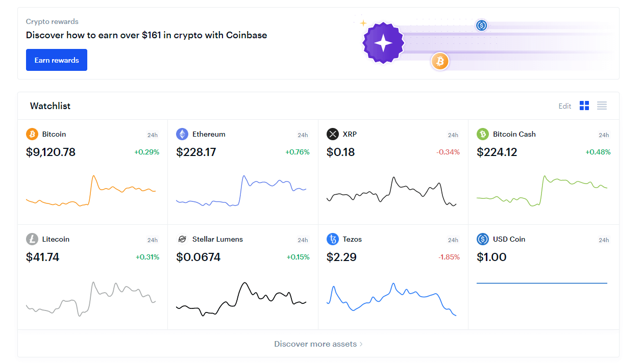This screenshot has height=364, width=642.
Task: Click the USD Coin flat price line
Action: point(541,283)
